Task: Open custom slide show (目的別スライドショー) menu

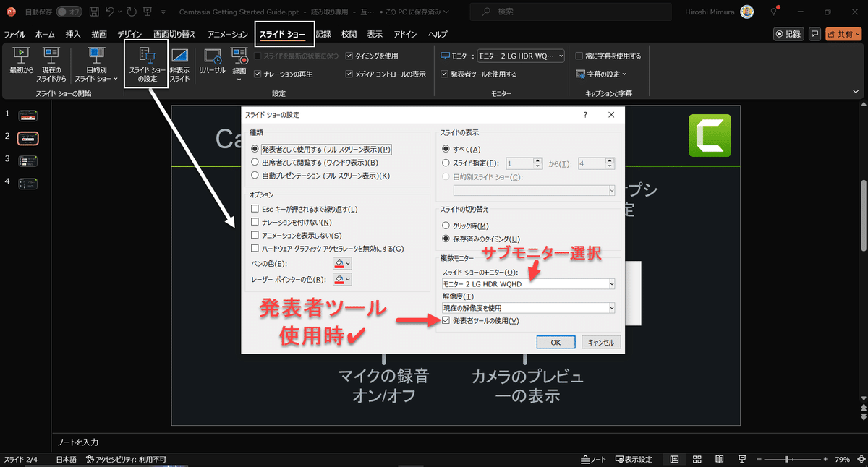Action: tap(98, 63)
